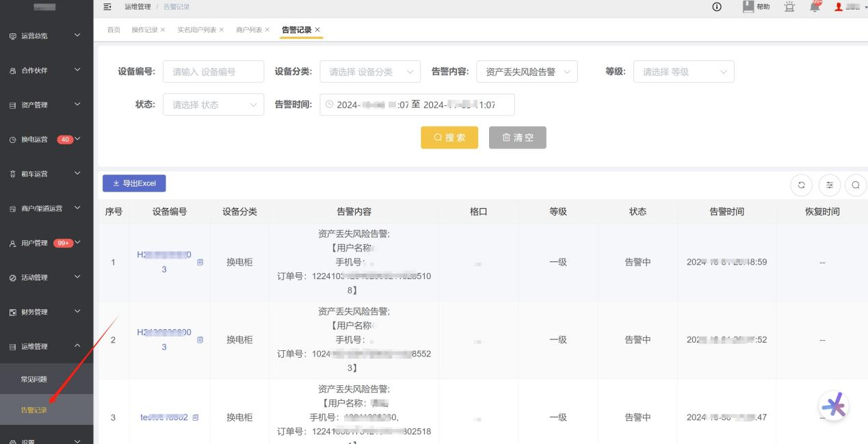The height and width of the screenshot is (444, 868).
Task: Open the 首页 tab
Action: (113, 29)
